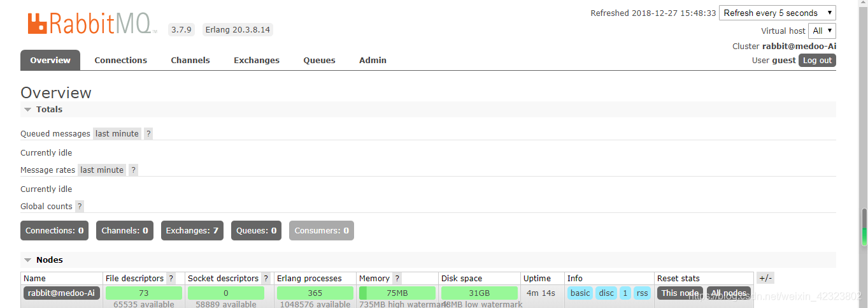Click the Erlang 20.3.8.14 label
Viewport: 868px width, 308px height.
(x=238, y=29)
